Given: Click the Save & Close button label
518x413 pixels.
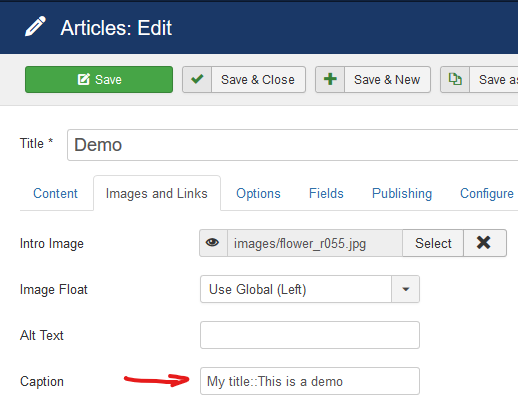Looking at the screenshot, I should click(258, 80).
